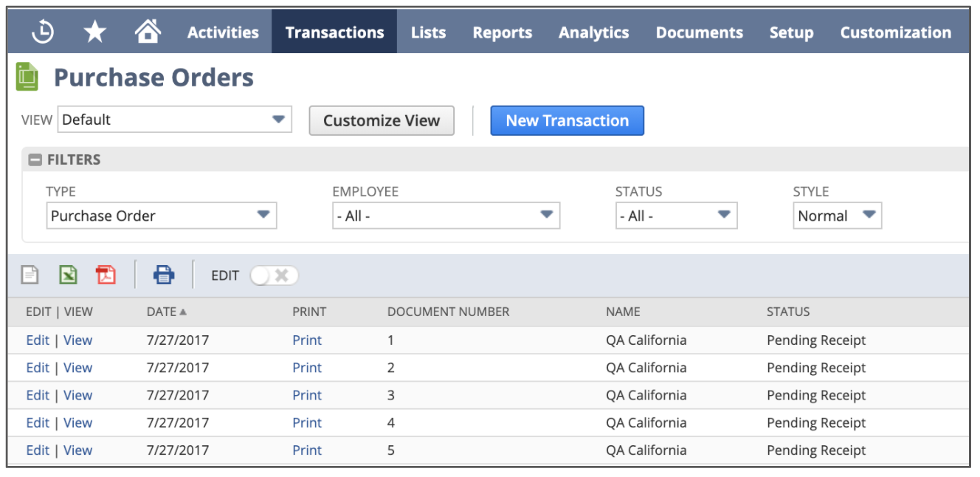Click the New Transaction button

coord(567,121)
